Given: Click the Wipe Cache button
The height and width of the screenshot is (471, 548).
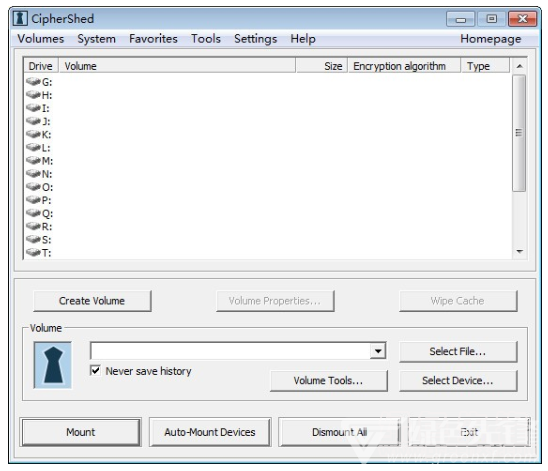Looking at the screenshot, I should [x=458, y=301].
